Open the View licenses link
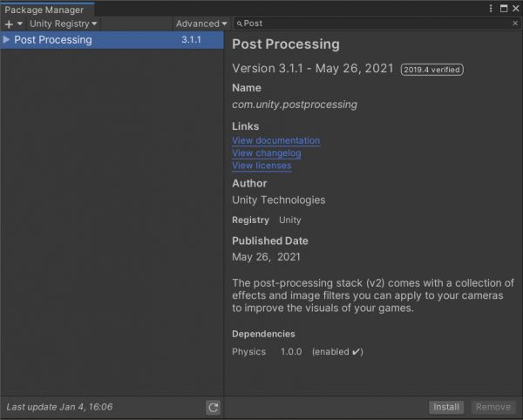 point(262,166)
